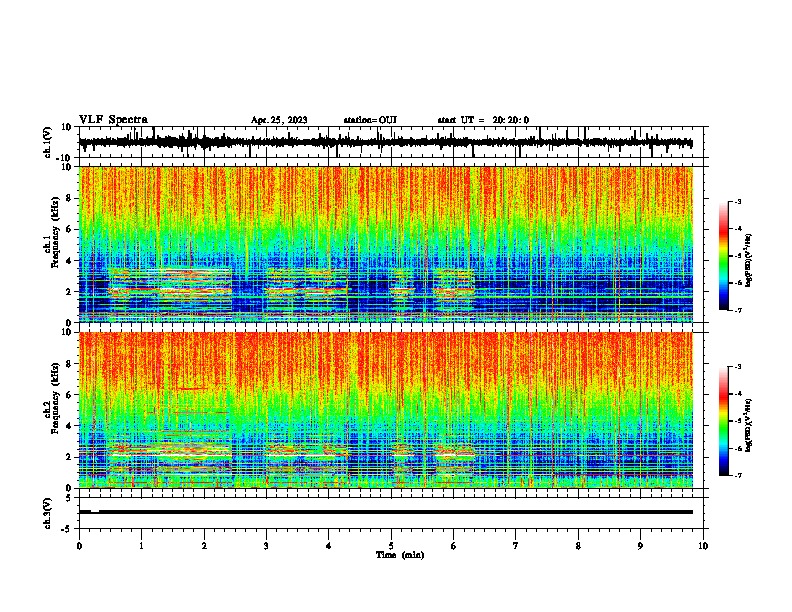Click the ch.3 flat black signal bar
Image resolution: width=792 pixels, height=612 pixels.
pos(386,512)
